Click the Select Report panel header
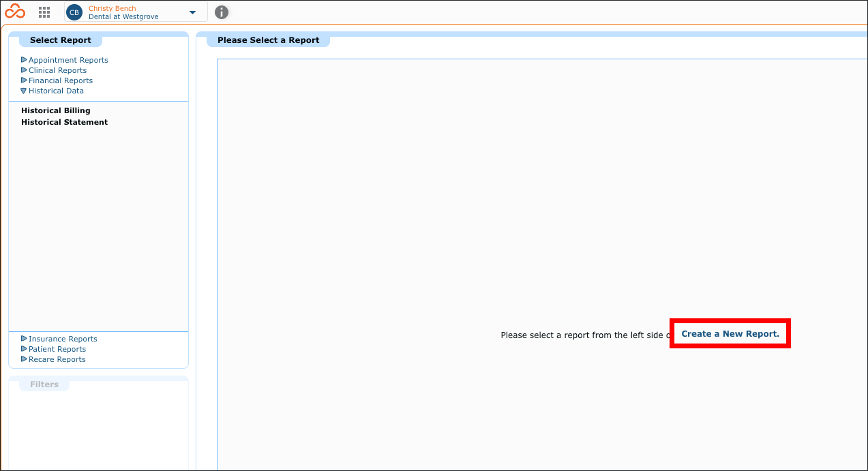 click(61, 40)
